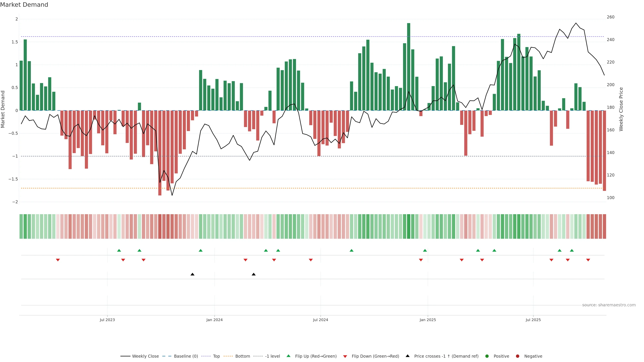Click black Price crosses -1 triangle legend icon
Viewport: 644px width, 362px height.
(x=408, y=356)
